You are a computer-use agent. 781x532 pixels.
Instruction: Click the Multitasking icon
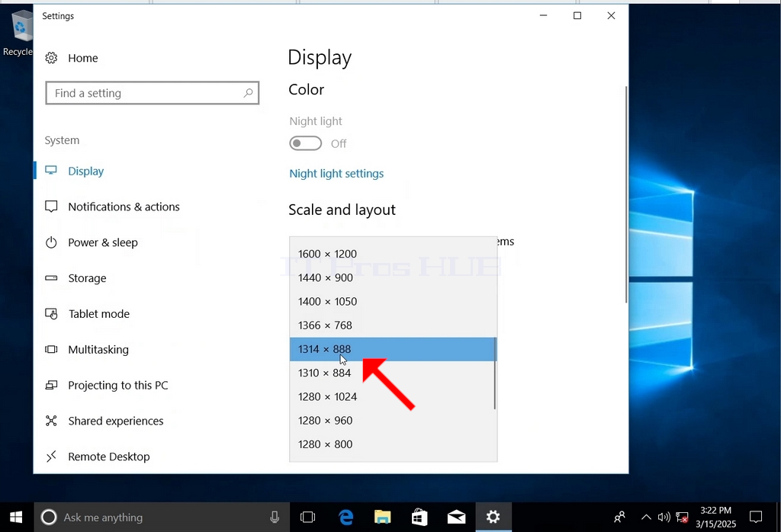(51, 349)
